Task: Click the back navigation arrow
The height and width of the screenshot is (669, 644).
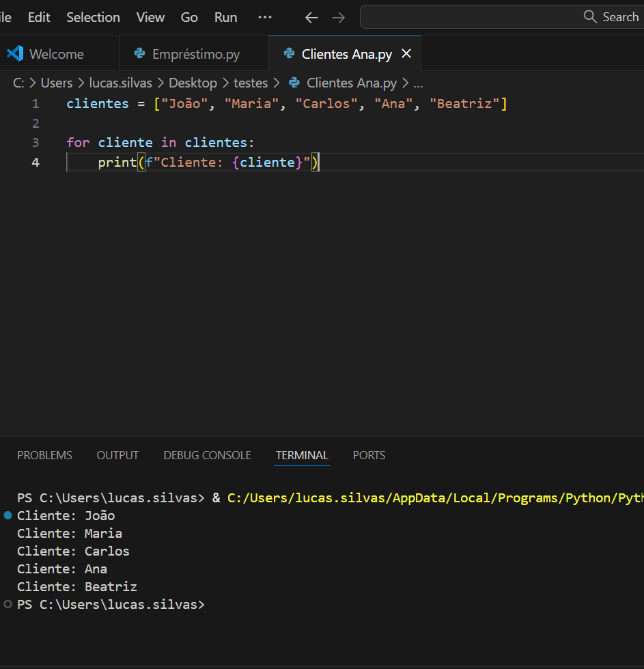Action: click(311, 18)
